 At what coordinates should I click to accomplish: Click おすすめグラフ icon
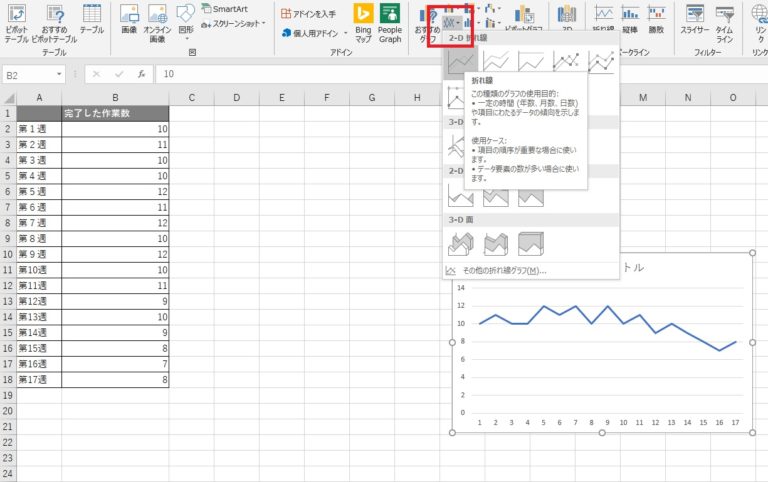pyautogui.click(x=427, y=24)
